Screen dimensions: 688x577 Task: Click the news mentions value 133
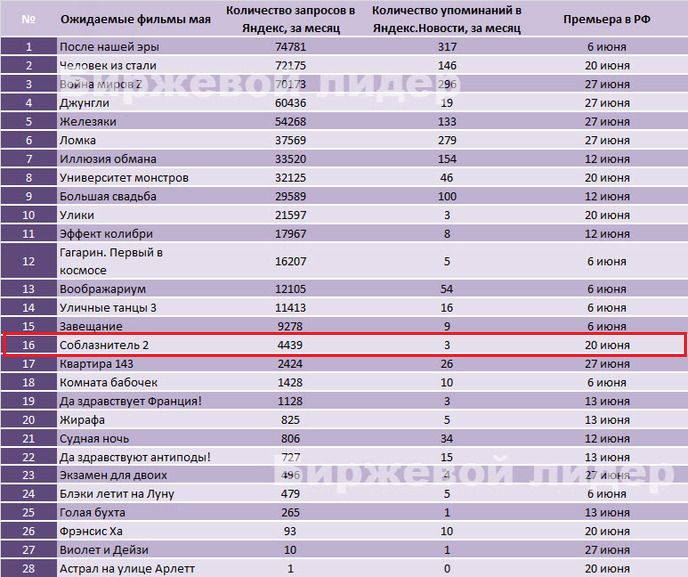click(x=447, y=122)
